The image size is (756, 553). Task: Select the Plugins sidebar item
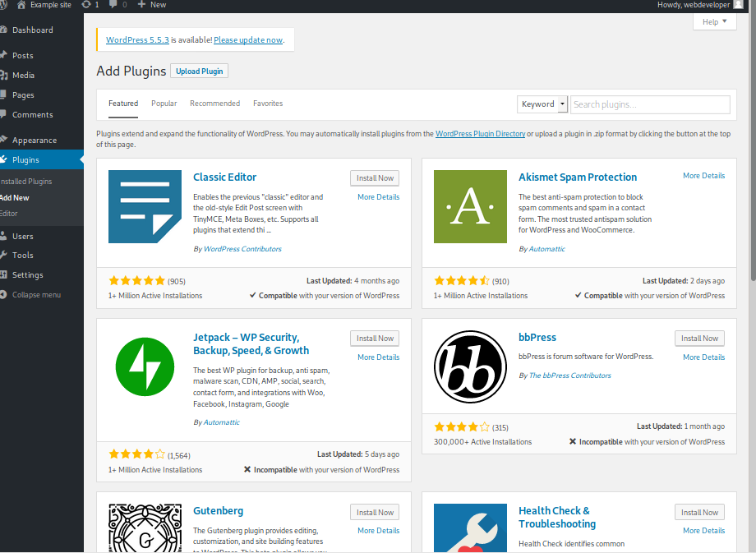41,159
